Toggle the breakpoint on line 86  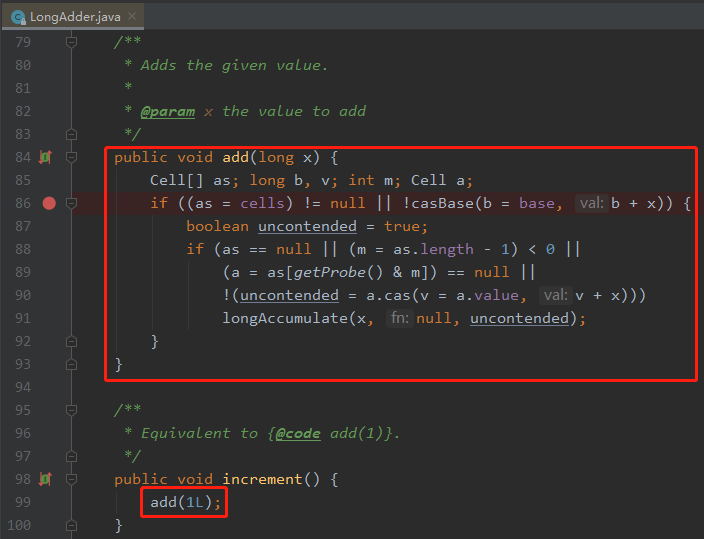pos(49,203)
